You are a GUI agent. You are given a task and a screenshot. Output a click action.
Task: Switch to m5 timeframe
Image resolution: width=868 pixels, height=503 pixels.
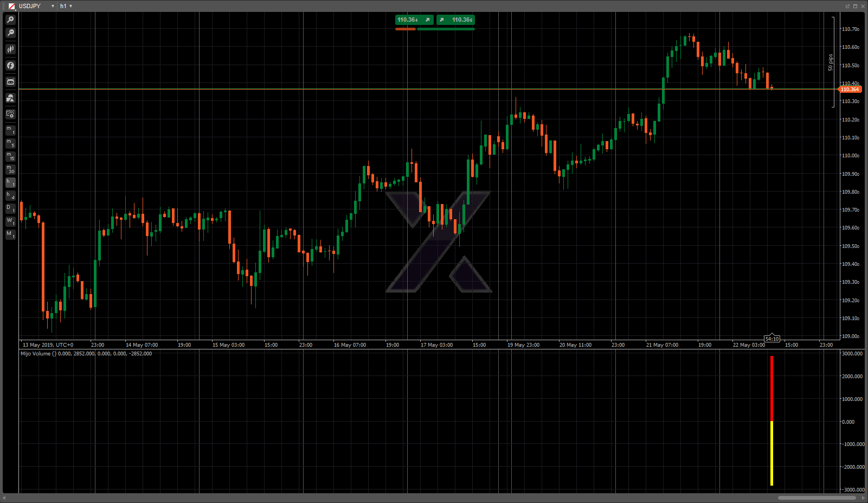point(10,143)
